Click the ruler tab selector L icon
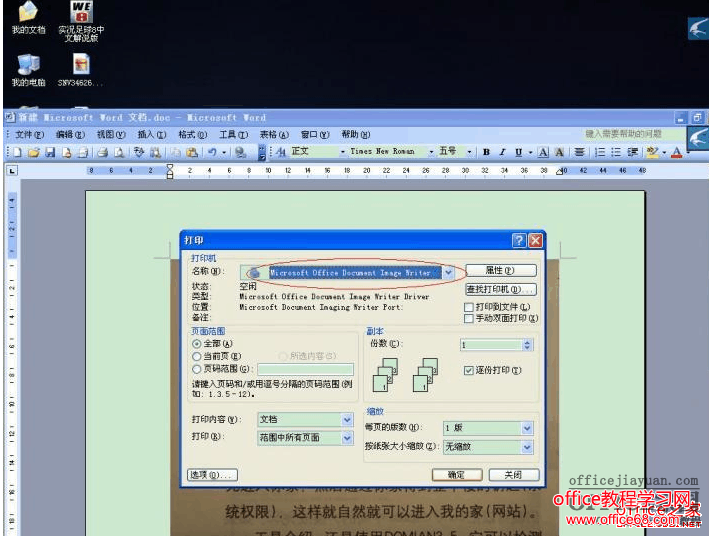Screen dimensions: 709x536 [x=12, y=171]
